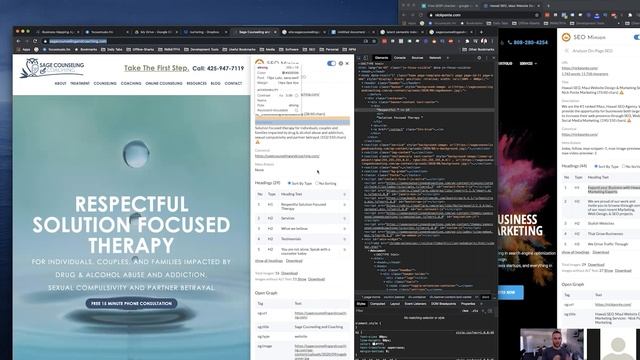Activate DevTools inspect element picker

coord(359,58)
